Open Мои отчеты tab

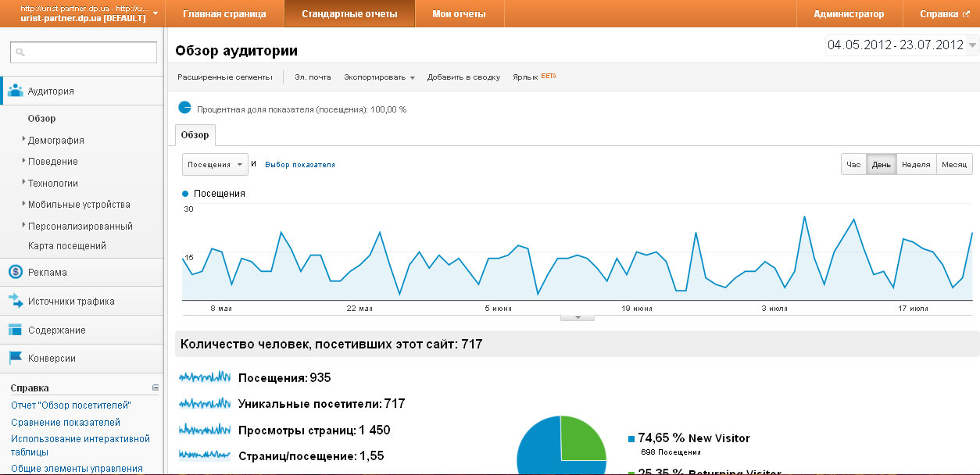[x=460, y=14]
